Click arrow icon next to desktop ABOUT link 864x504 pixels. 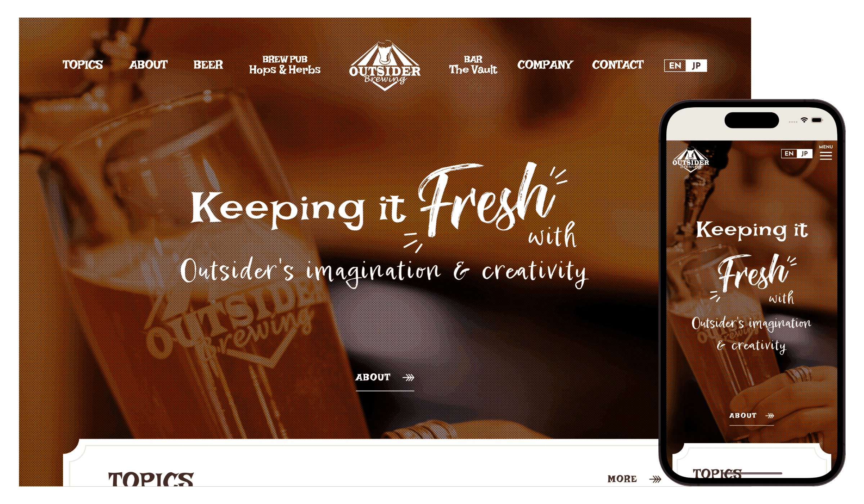pos(408,377)
